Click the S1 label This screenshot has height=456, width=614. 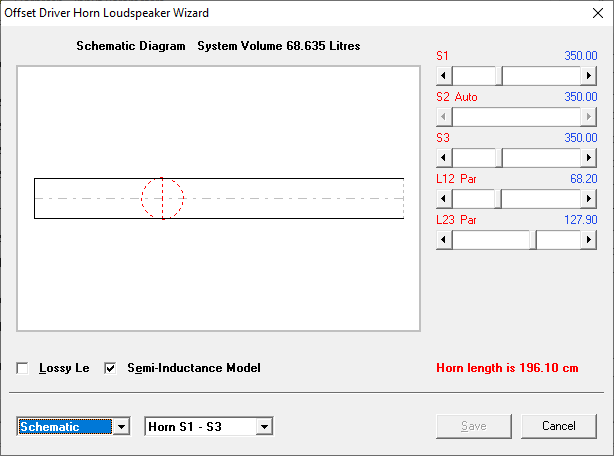[442, 56]
